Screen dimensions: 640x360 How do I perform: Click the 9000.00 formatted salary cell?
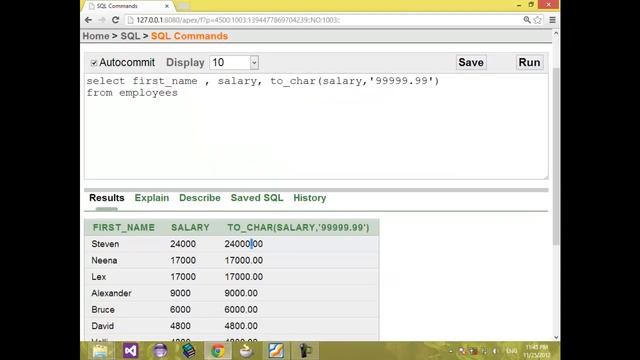pos(241,293)
